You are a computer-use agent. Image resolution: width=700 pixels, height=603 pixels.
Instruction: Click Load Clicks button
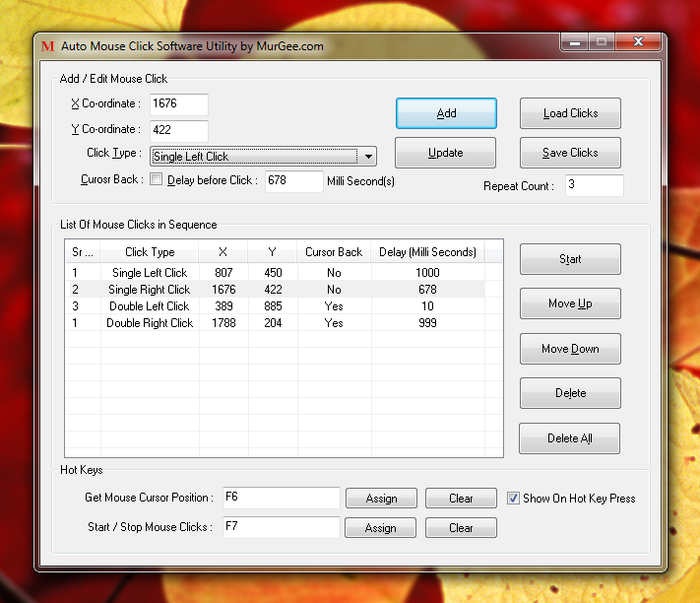click(570, 113)
